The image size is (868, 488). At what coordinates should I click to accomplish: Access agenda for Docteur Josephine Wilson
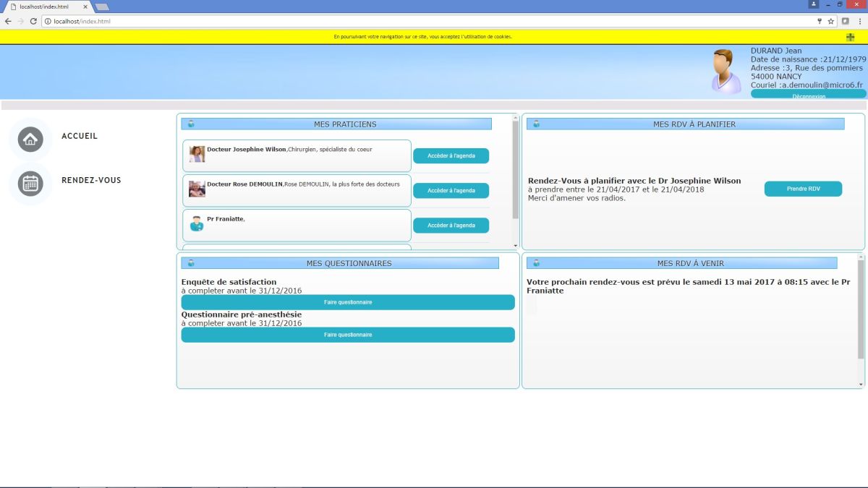(451, 156)
